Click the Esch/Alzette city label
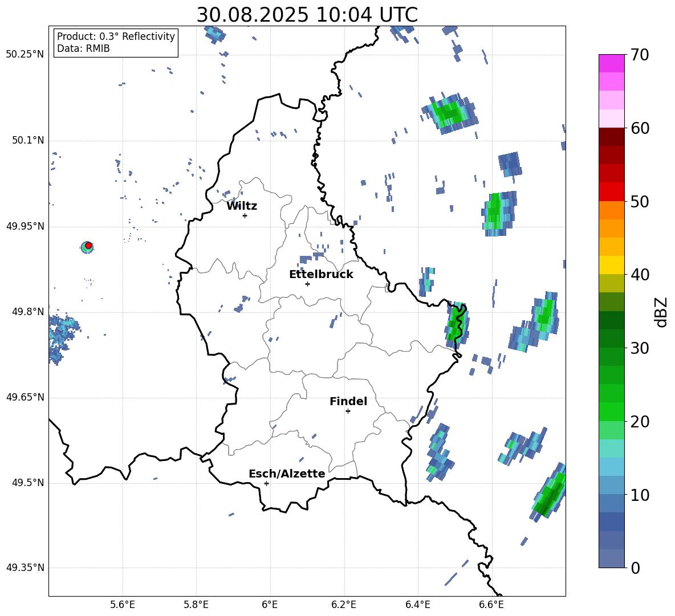The height and width of the screenshot is (616, 675). 287,474
